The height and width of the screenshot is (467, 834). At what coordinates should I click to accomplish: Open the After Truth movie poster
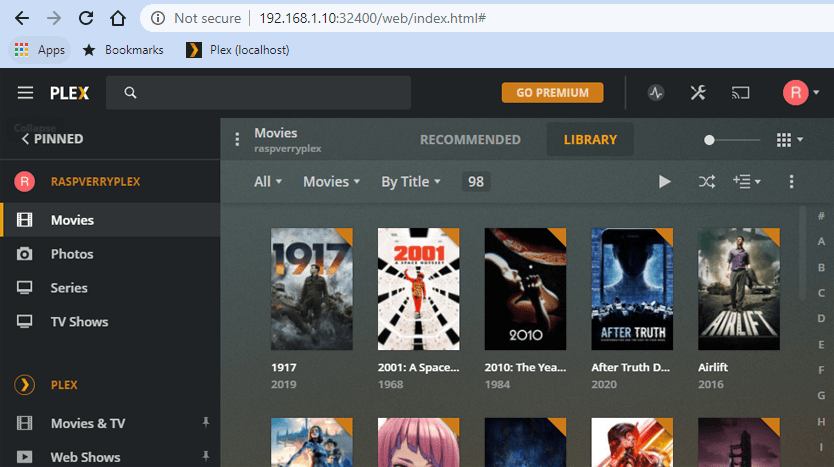pyautogui.click(x=632, y=289)
